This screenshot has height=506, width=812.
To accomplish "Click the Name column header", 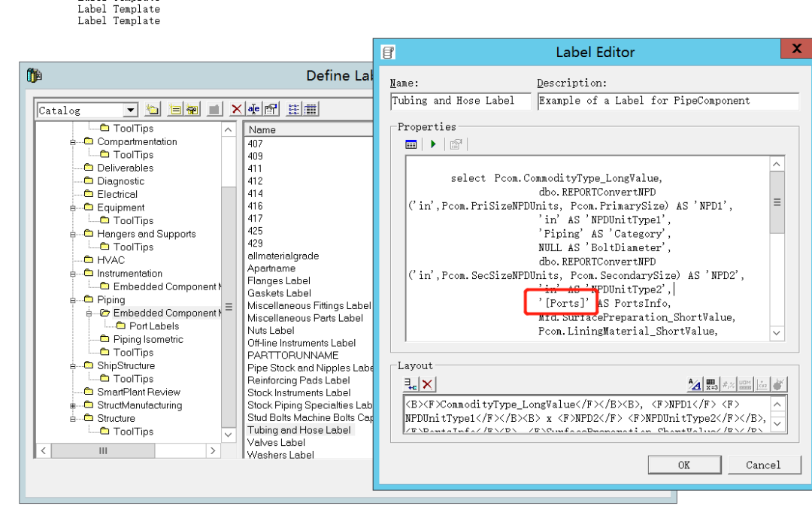I will (x=309, y=129).
